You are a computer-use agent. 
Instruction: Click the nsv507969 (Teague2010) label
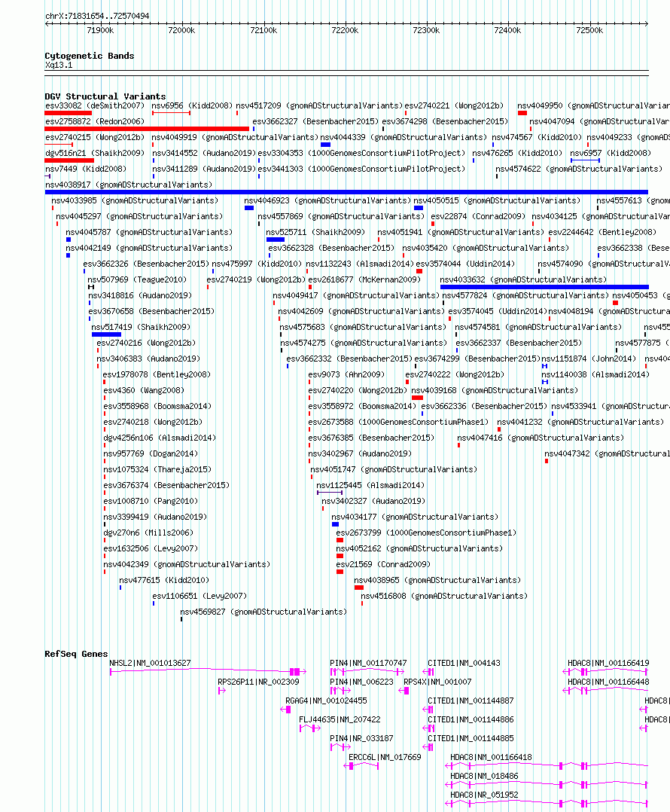point(137,279)
